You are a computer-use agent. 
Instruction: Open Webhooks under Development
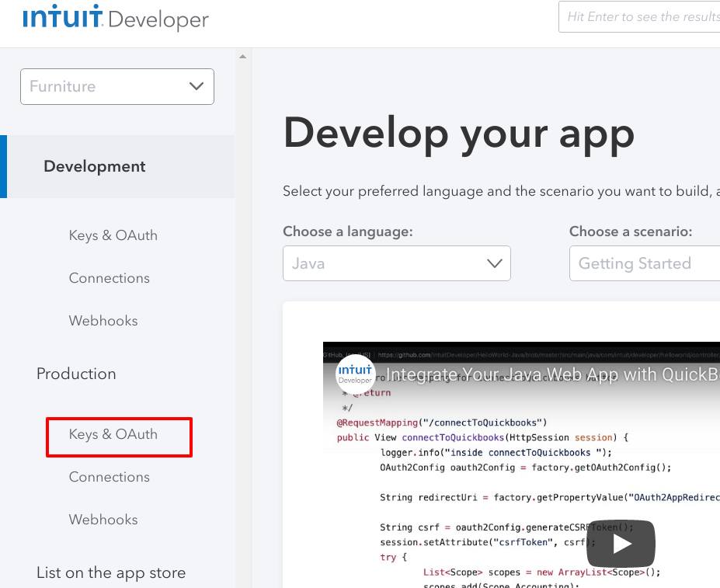pos(103,321)
